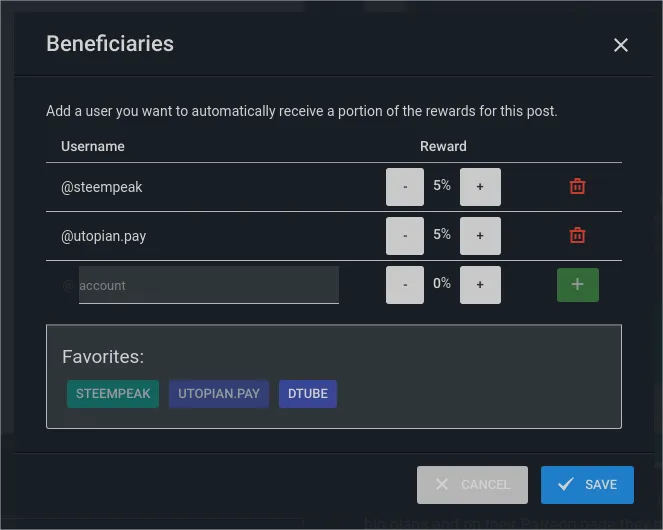
Task: Decrease @steempeak reward percentage
Action: coord(405,187)
